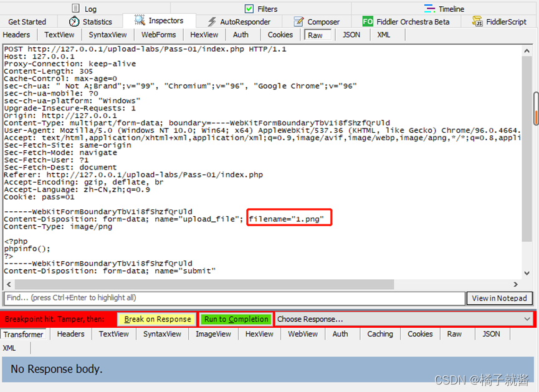539x392 pixels.
Task: Click the POST request first line
Action: tap(145, 49)
